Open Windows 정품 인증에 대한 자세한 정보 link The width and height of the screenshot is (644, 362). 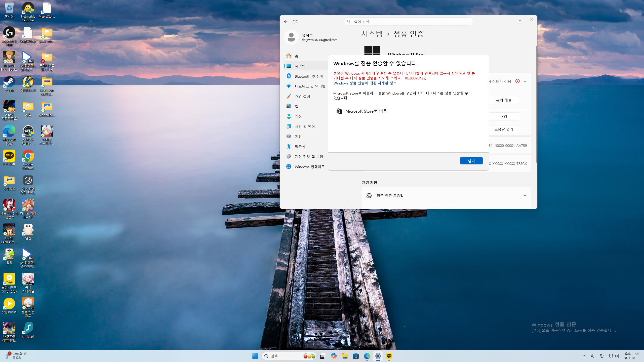click(365, 83)
